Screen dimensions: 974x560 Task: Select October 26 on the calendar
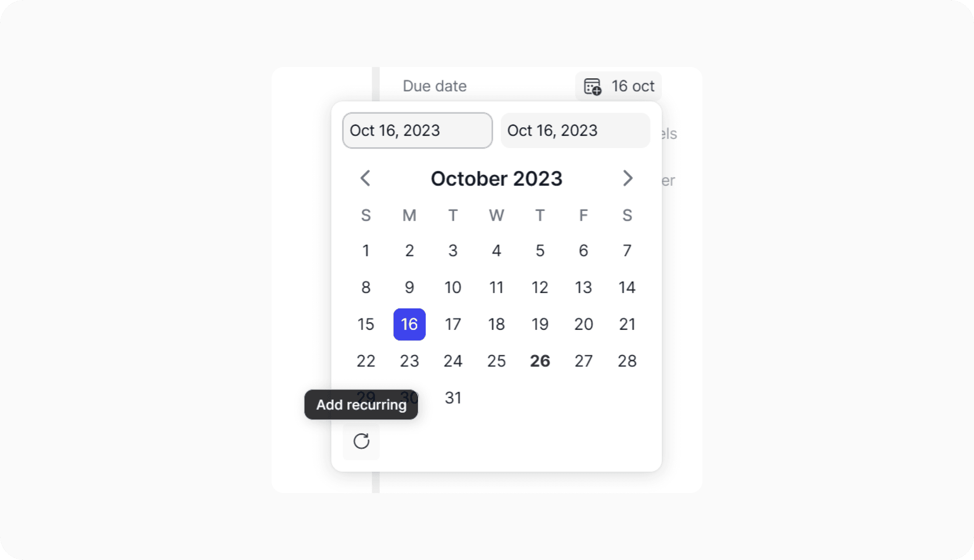coord(540,361)
